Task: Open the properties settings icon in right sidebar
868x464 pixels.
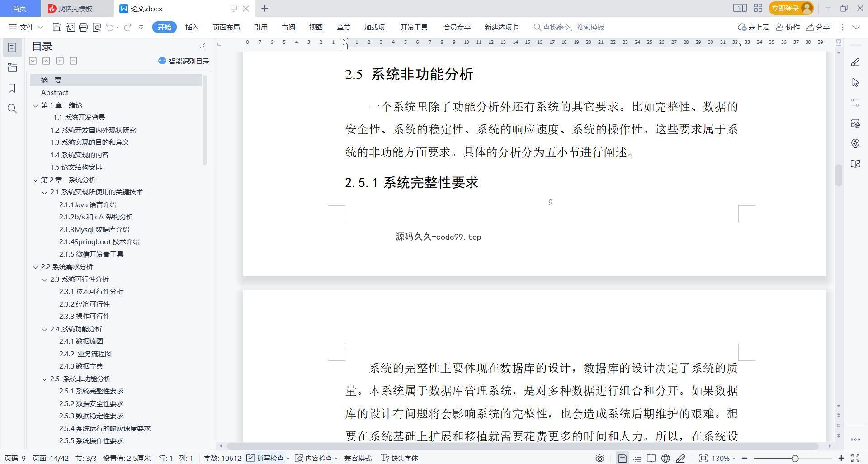Action: [855, 103]
